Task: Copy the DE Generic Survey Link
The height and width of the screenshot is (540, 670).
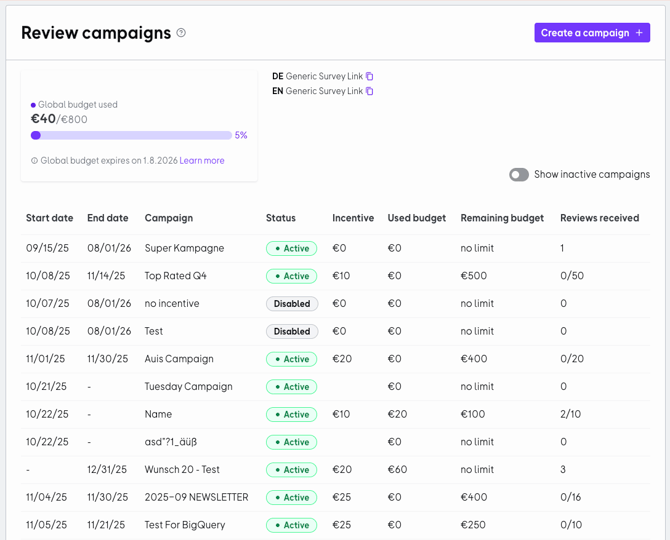Action: (370, 76)
